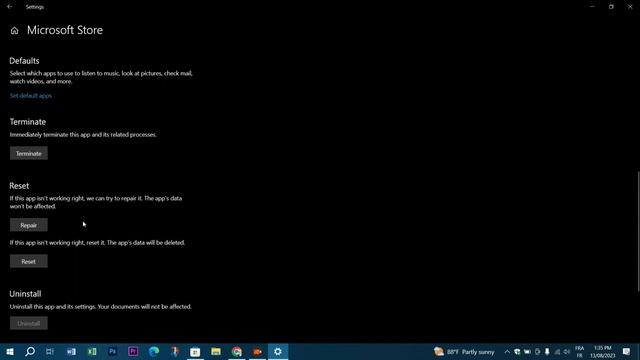Open Settings home via the house icon
Viewport: 640px width, 360px height.
pyautogui.click(x=14, y=31)
